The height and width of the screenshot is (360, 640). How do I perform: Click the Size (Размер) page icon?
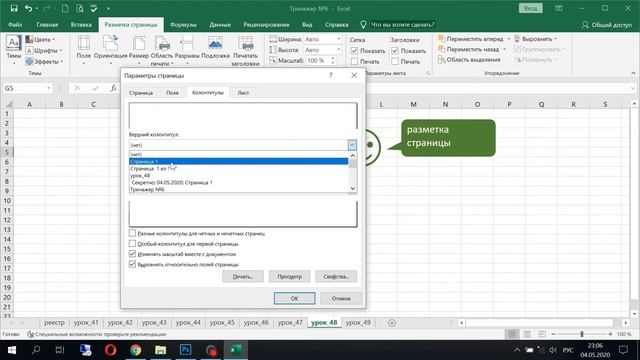pyautogui.click(x=139, y=50)
